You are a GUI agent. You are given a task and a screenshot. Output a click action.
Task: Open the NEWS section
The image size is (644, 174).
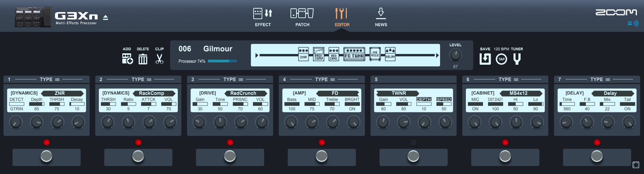pos(381,17)
